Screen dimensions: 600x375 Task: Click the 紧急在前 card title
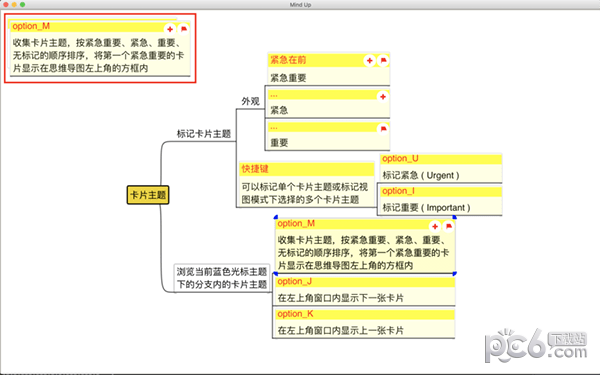288,60
